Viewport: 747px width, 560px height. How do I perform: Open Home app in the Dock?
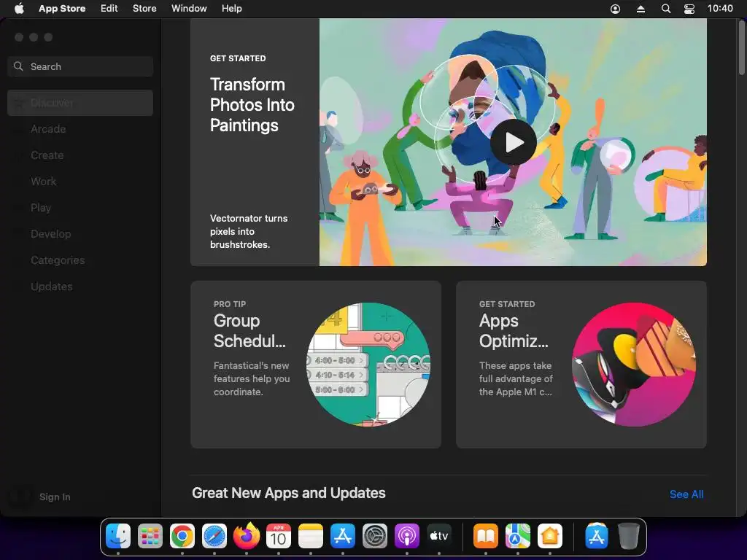[x=550, y=536]
